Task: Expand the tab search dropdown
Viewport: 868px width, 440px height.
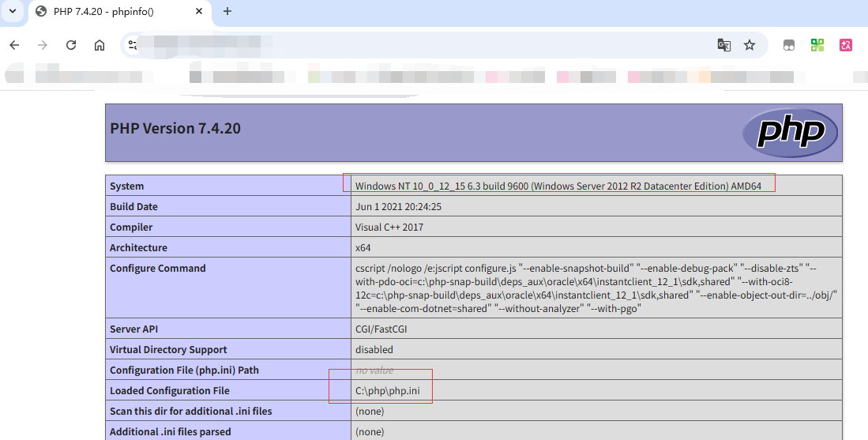Action: [x=13, y=11]
